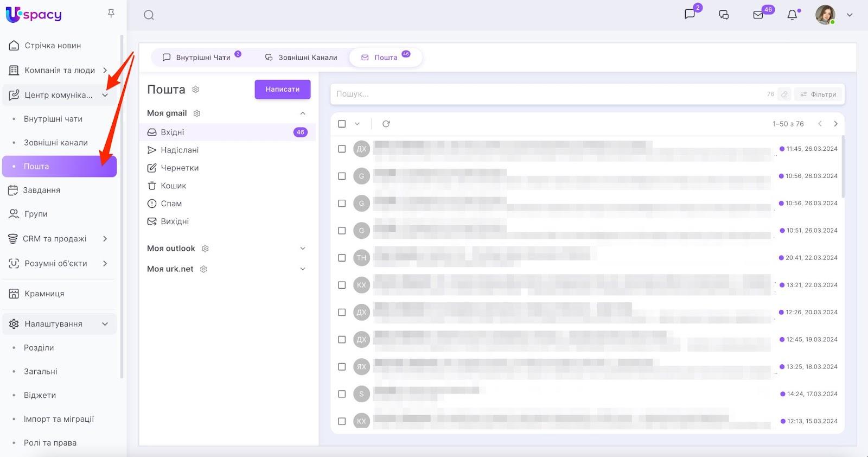
Task: Select email dated 11:45, 26.03.2024
Action: pos(342,149)
